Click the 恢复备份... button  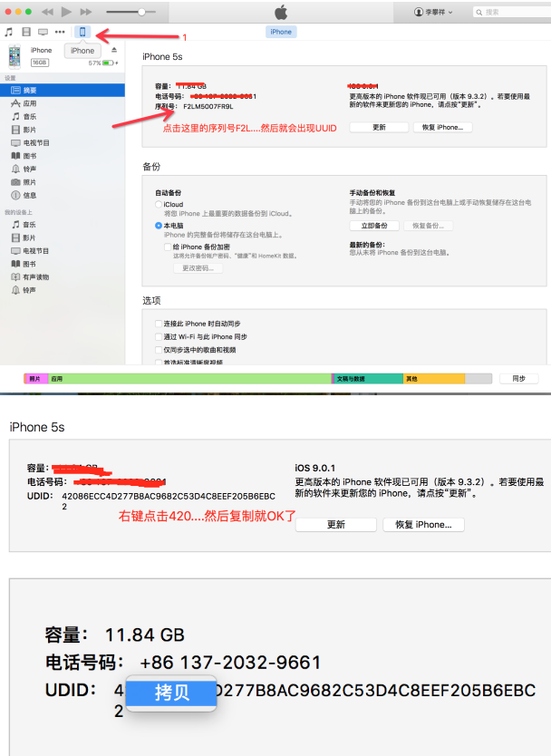[x=428, y=226]
